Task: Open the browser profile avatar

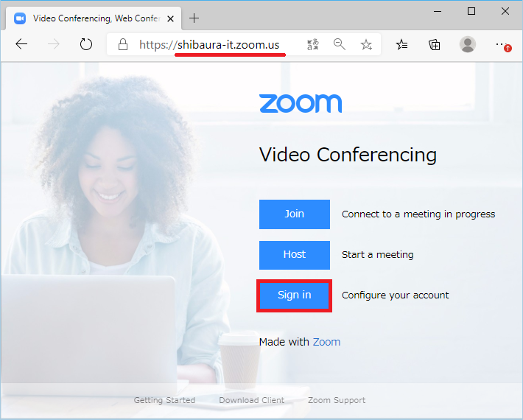Action: coord(468,44)
